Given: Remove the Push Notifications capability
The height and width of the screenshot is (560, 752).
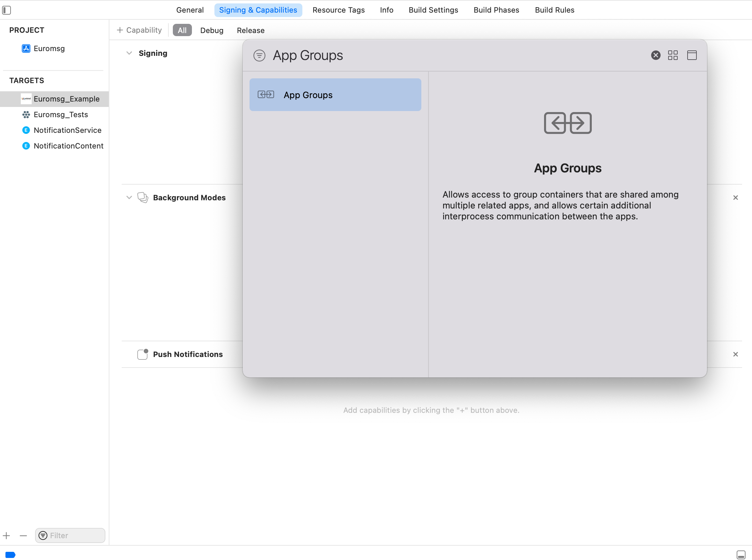Looking at the screenshot, I should tap(735, 354).
